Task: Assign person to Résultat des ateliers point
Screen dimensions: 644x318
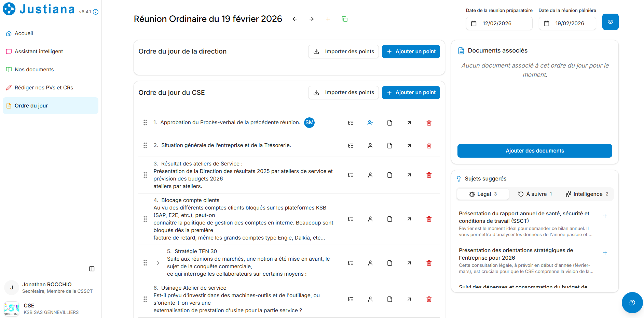Action: (370, 175)
